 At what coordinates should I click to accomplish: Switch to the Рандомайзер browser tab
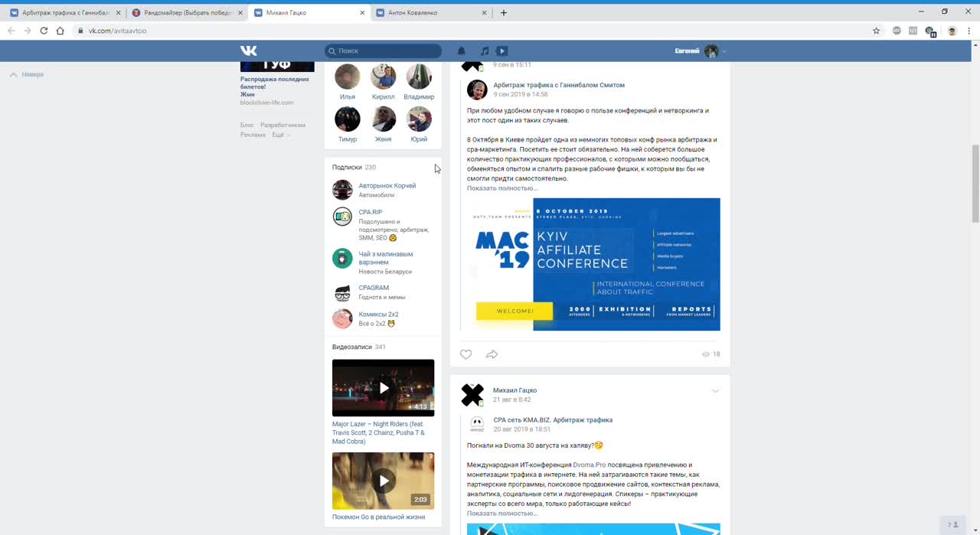[x=187, y=13]
